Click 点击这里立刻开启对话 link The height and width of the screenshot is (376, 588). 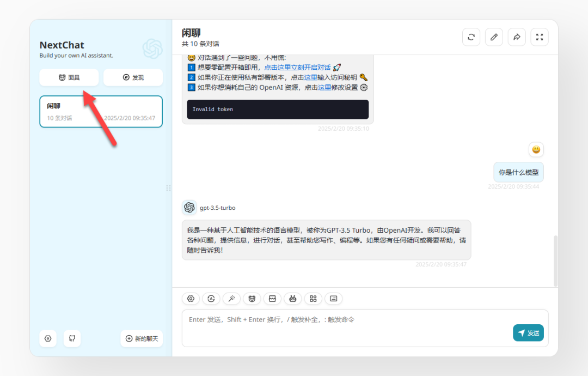(297, 68)
